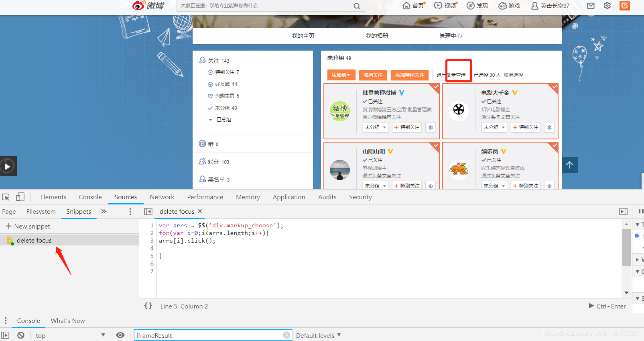Uncheck the 电影大千金 card selection corner
644x341 pixels.
(x=554, y=86)
